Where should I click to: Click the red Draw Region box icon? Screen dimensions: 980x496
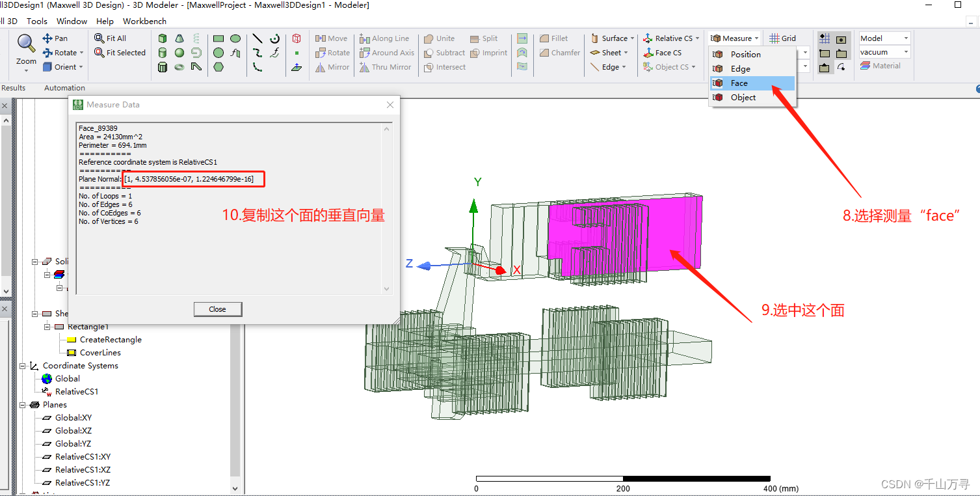tap(297, 38)
